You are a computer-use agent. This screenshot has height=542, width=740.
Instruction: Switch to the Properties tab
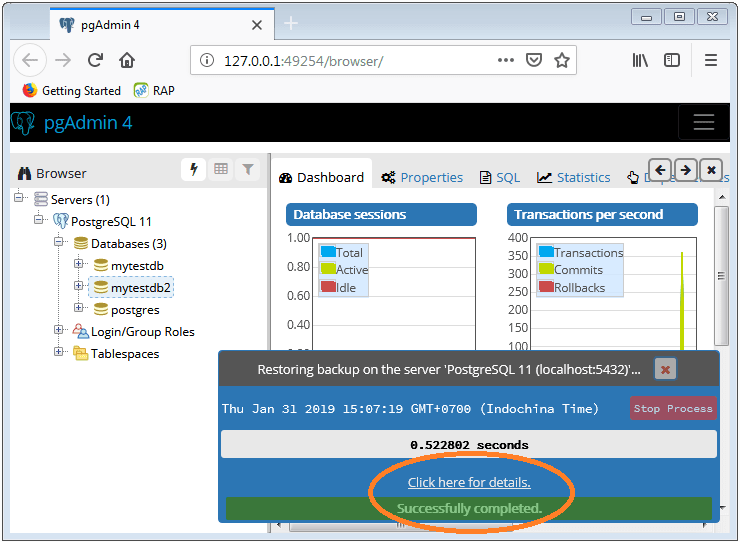pyautogui.click(x=422, y=178)
